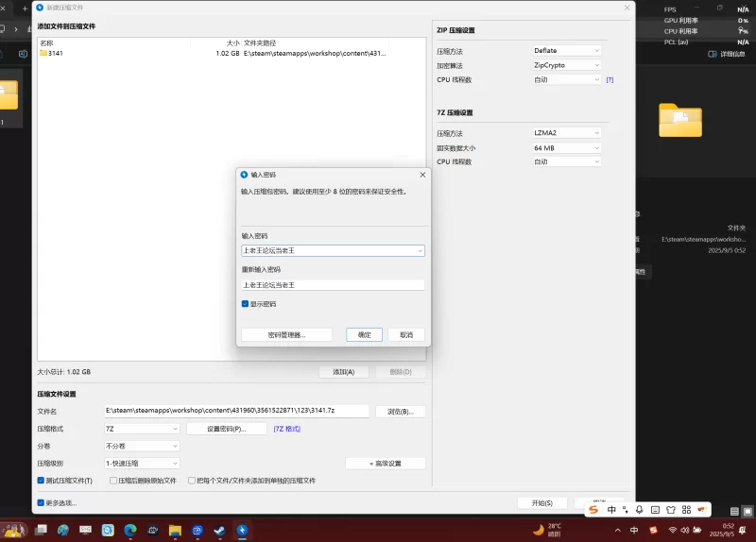Click the 重新输入密码 input field
This screenshot has height=542, width=756.
pos(333,285)
